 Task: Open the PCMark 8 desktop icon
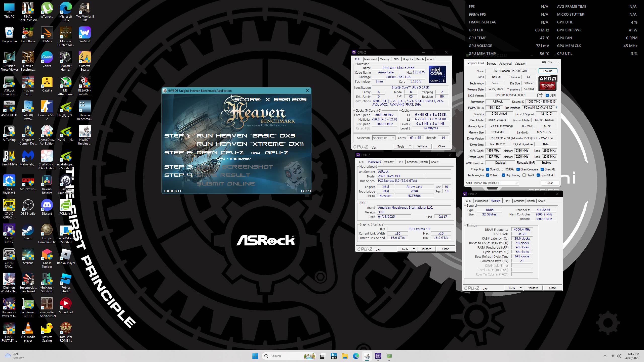[66, 207]
